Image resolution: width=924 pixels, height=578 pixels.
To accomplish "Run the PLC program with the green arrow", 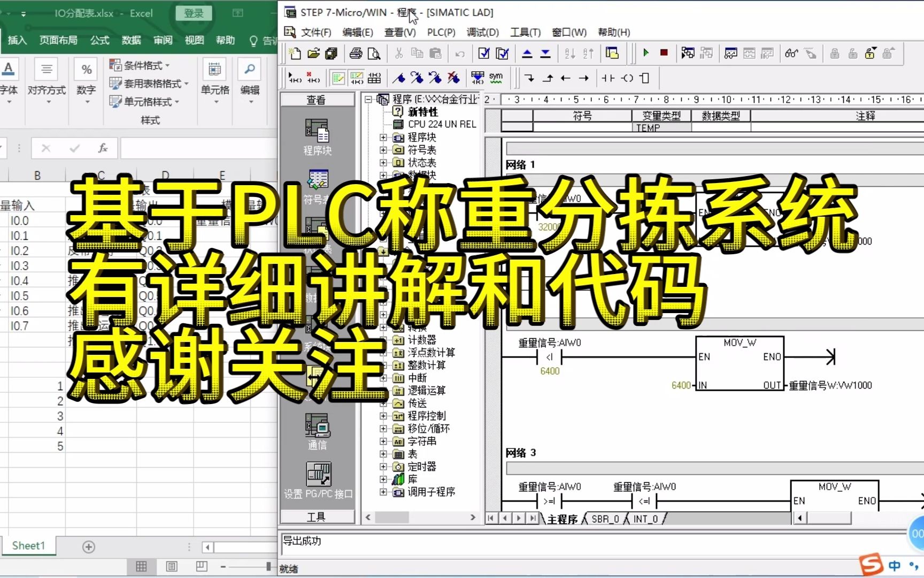I will click(x=645, y=54).
